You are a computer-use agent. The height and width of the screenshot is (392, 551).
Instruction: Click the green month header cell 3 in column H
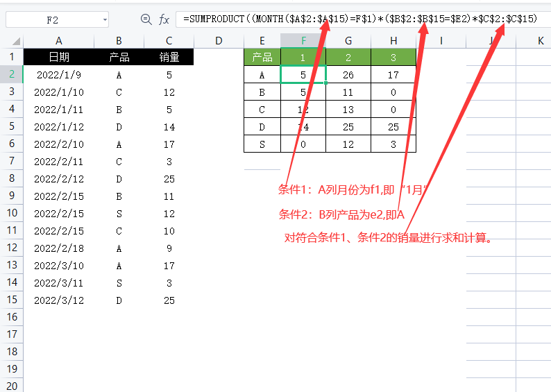[x=393, y=57]
